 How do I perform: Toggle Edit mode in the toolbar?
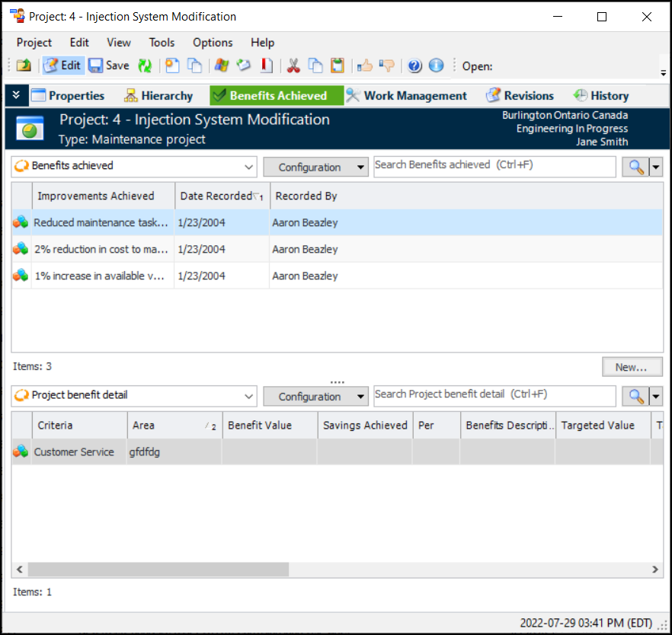coord(62,65)
